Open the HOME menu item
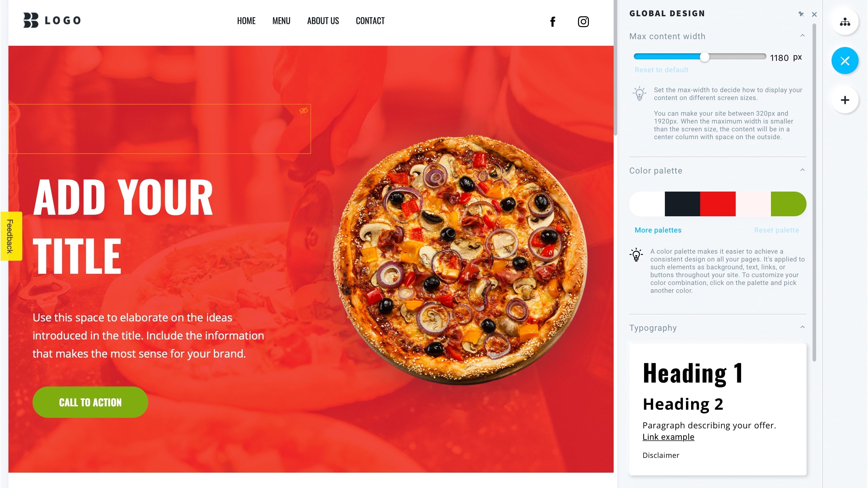Viewport: 868px width, 488px height. click(x=246, y=21)
